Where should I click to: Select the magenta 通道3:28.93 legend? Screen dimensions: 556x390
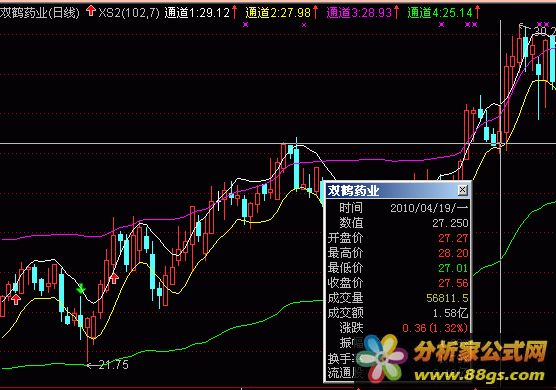tap(359, 13)
